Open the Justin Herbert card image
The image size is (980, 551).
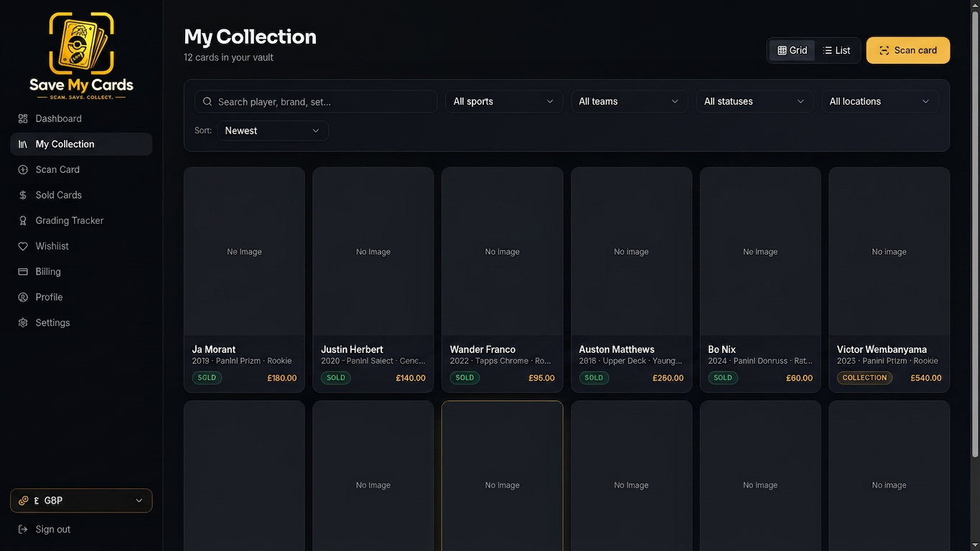pos(373,252)
